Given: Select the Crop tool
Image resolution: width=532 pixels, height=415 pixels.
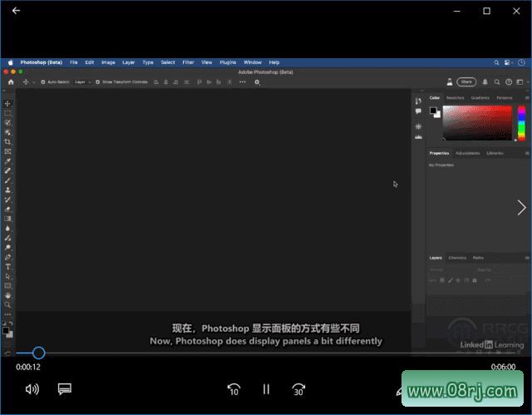Looking at the screenshot, I should click(7, 141).
